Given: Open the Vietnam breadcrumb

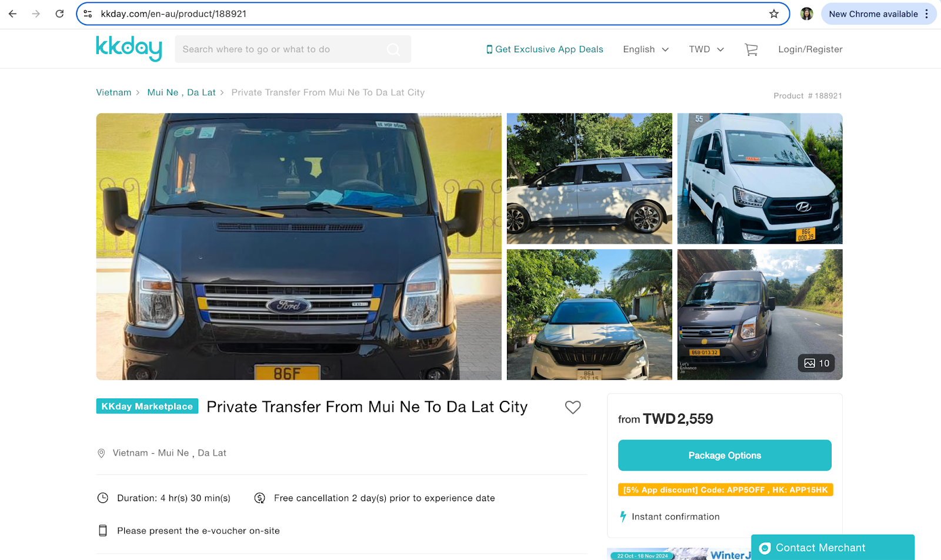Looking at the screenshot, I should [114, 92].
